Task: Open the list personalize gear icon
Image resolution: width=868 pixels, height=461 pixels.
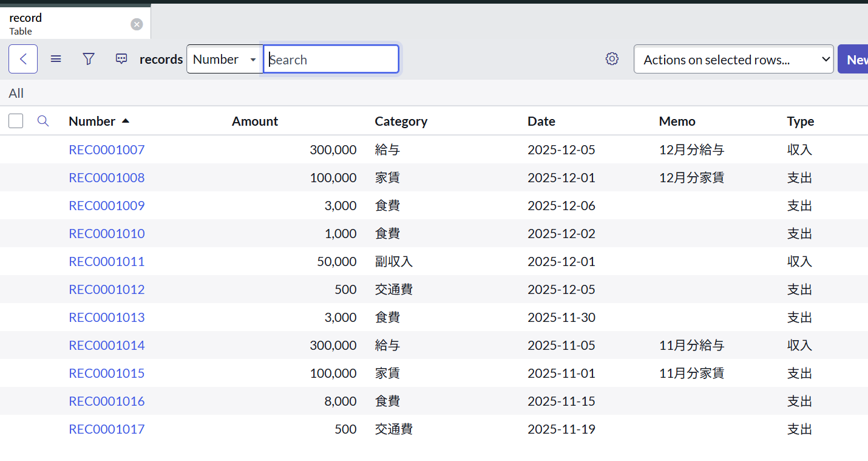Action: 612,59
